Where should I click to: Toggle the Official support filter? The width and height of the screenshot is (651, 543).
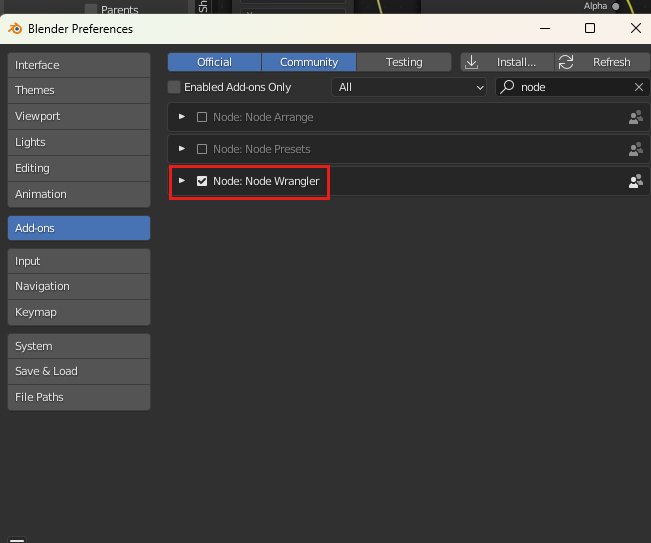tap(214, 62)
